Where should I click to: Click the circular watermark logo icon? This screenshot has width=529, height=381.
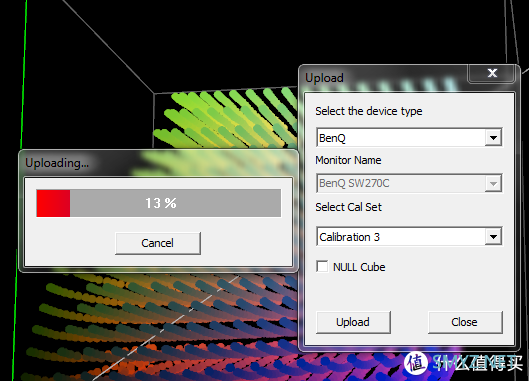[416, 363]
